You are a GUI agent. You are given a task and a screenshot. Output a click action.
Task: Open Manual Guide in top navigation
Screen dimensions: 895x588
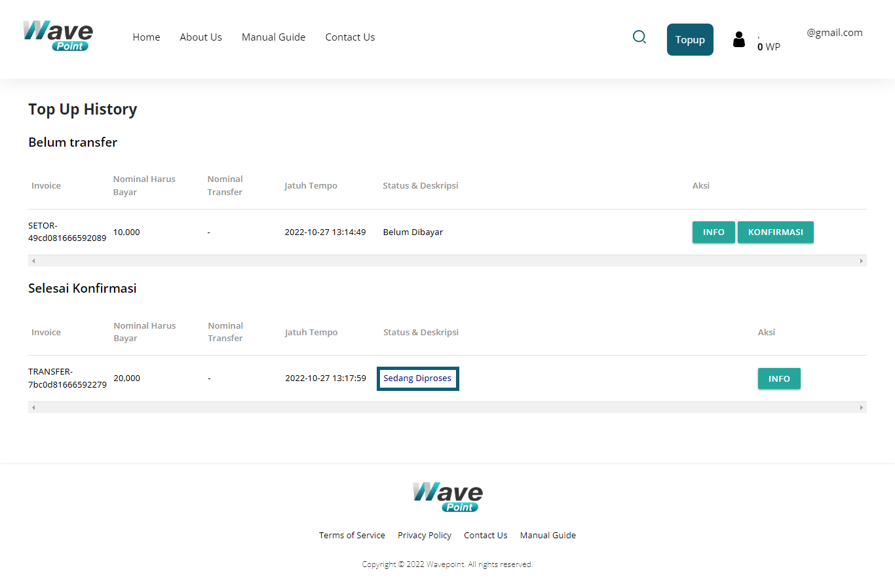pos(273,37)
